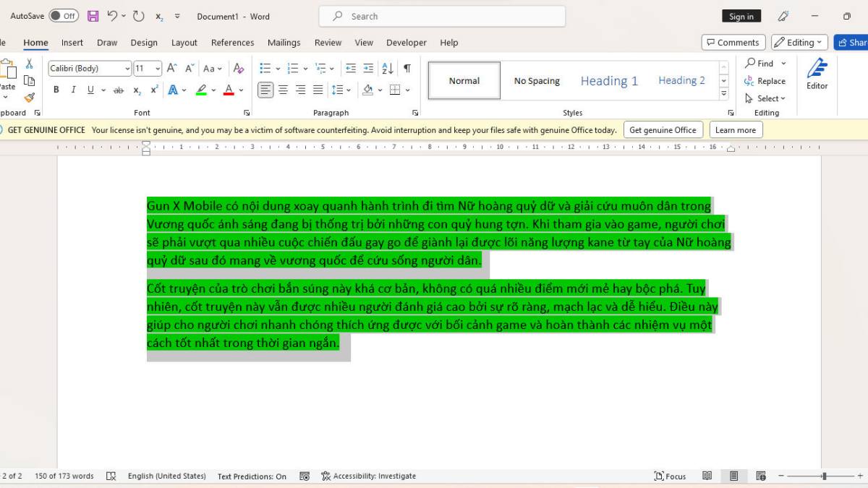The width and height of the screenshot is (868, 488).
Task: Click the Clear All Formatting icon
Action: [239, 69]
